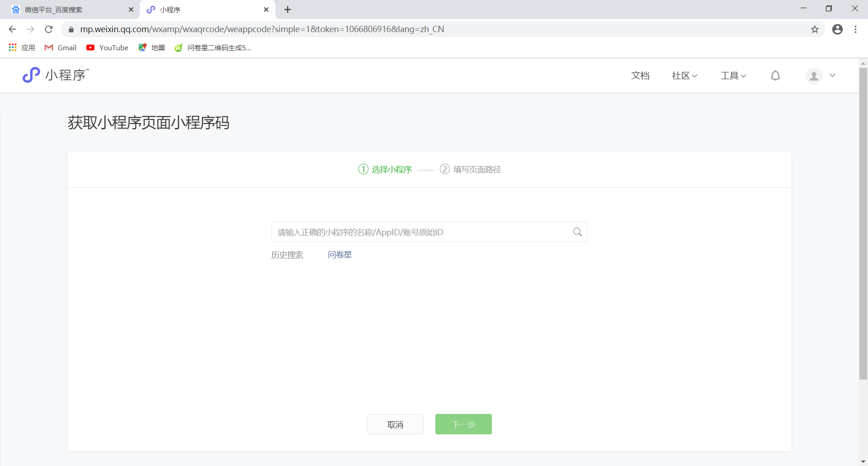The width and height of the screenshot is (868, 466).
Task: Click step 2 填写页面路径
Action: pyautogui.click(x=470, y=169)
